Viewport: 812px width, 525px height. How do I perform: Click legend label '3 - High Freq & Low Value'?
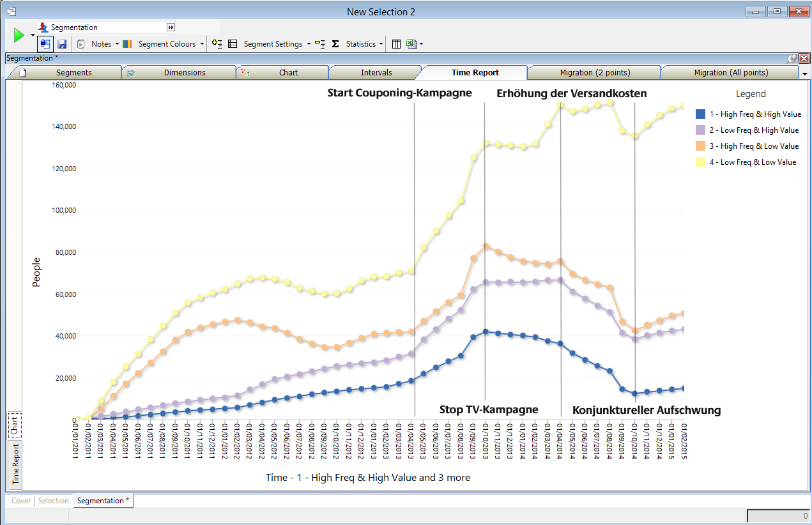pyautogui.click(x=754, y=146)
